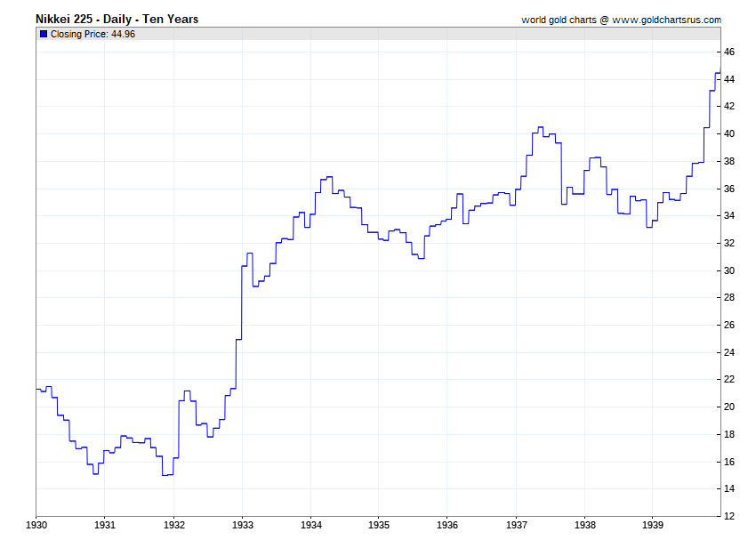756x548 pixels.
Task: Click the y-axis value 36
Action: (x=729, y=189)
